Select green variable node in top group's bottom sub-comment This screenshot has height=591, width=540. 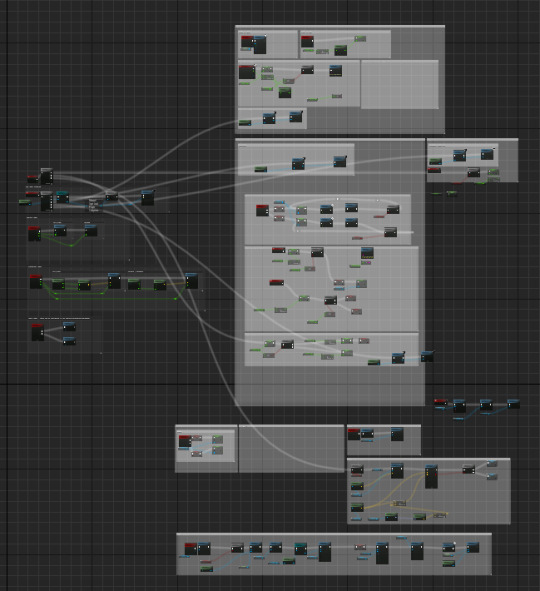pos(245,123)
